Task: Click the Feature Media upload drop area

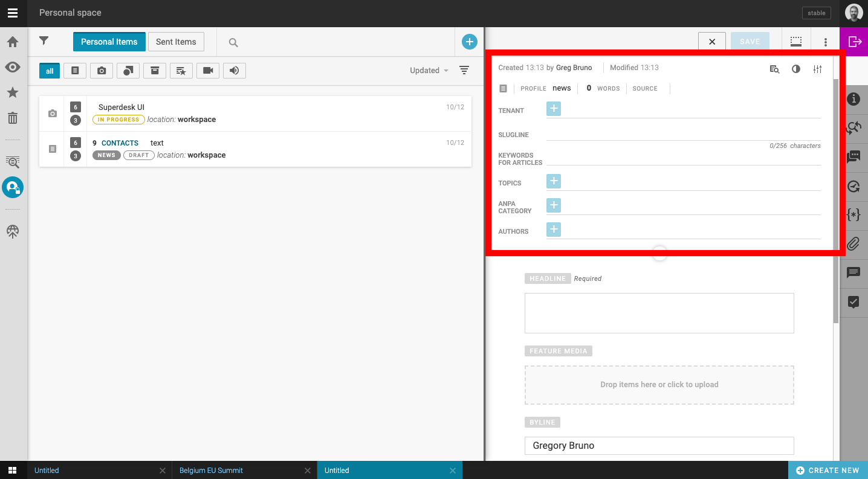Action: pos(659,385)
